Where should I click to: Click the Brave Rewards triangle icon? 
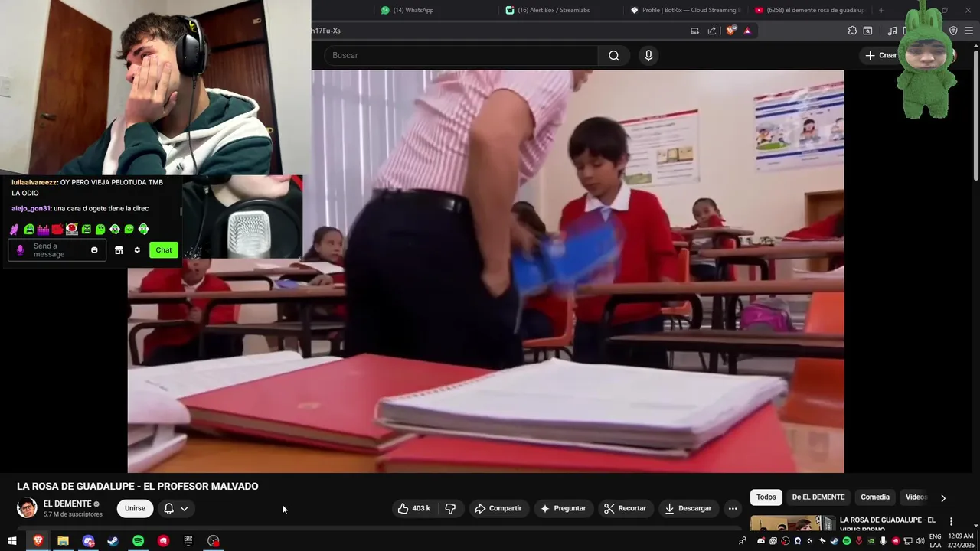pos(747,31)
